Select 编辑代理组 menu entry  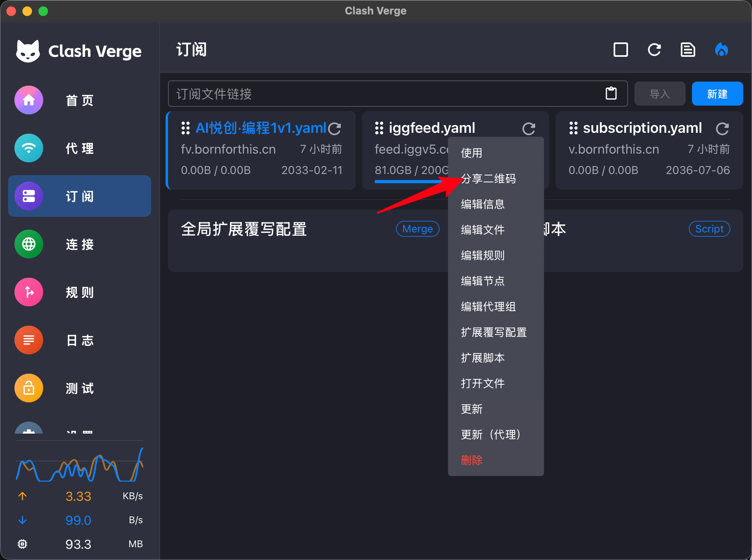496,306
